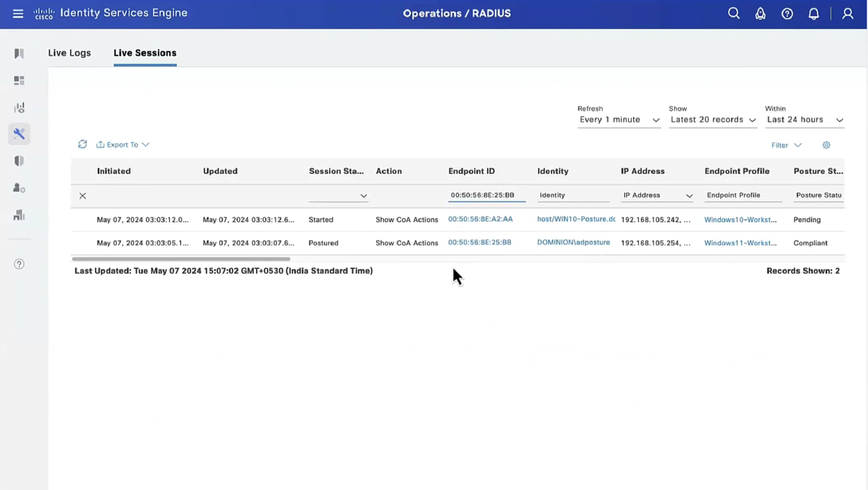The width and height of the screenshot is (868, 490).
Task: Click the search magnifier icon
Action: tap(734, 14)
